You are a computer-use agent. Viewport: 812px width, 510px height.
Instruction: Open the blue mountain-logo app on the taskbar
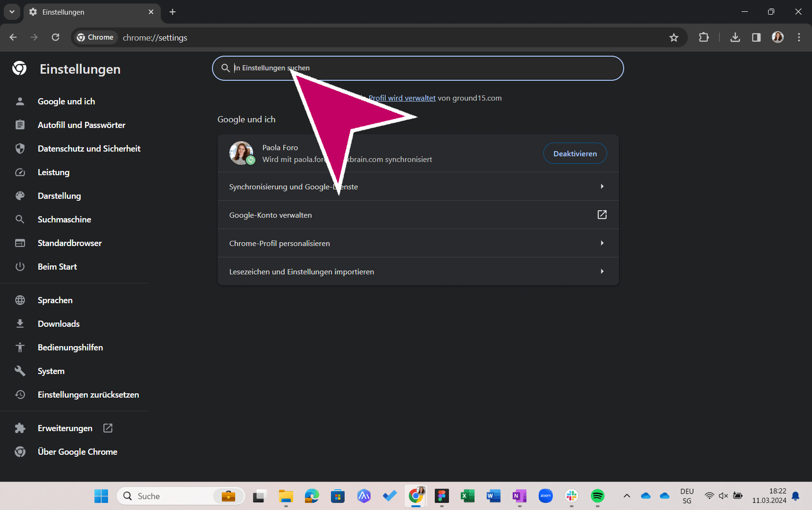coord(364,496)
